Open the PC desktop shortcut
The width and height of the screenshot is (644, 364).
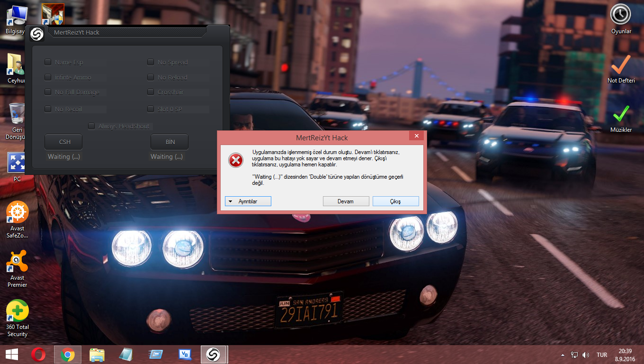point(17,167)
